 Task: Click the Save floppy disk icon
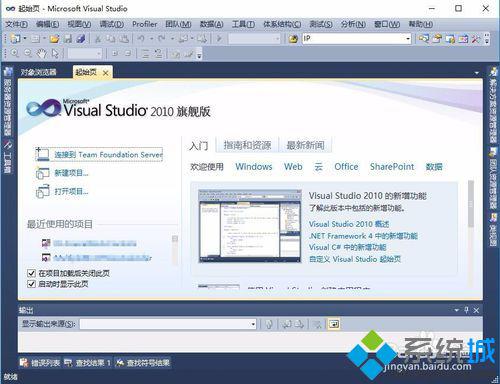(68, 39)
